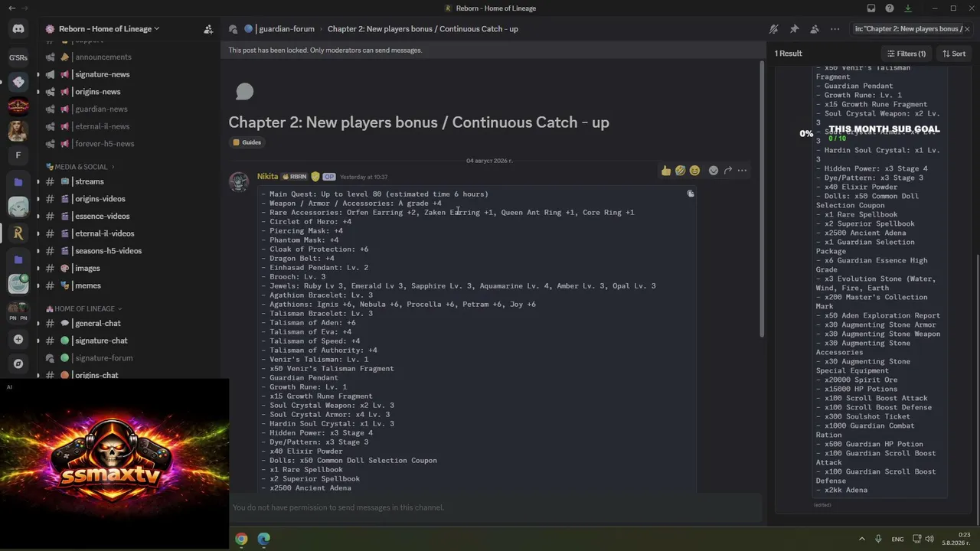Open search Filters (1)

pos(906,54)
